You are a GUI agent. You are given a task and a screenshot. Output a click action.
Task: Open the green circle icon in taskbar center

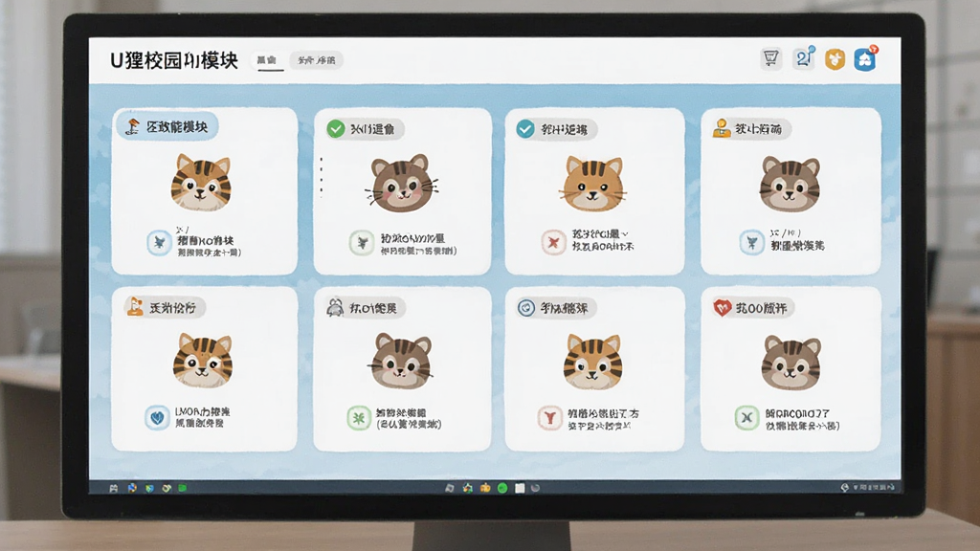501,488
